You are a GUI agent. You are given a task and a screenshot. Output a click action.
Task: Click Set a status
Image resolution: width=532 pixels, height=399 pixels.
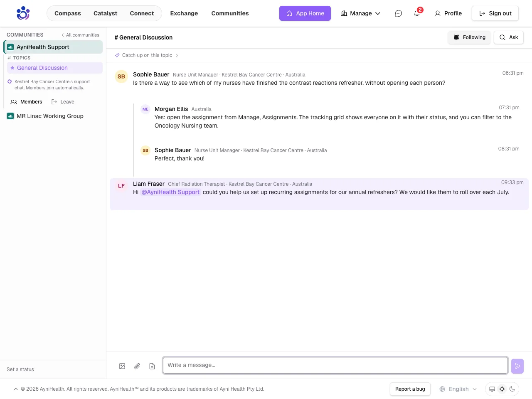20,369
